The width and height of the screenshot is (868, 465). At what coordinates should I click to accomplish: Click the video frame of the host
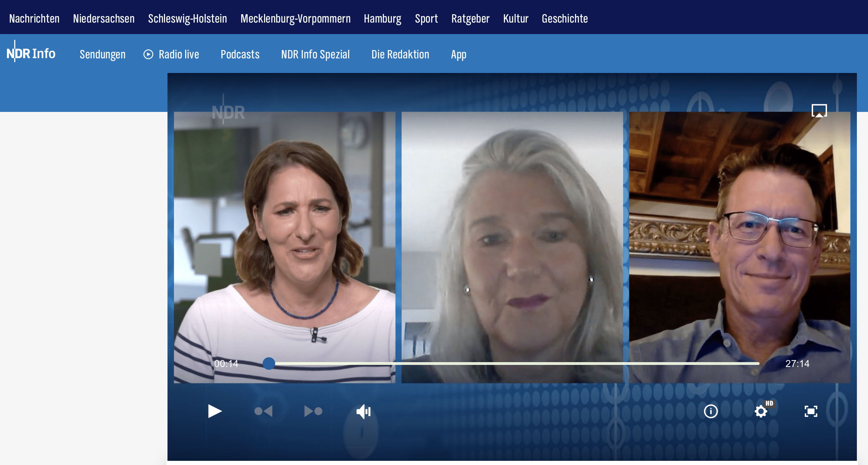point(285,247)
